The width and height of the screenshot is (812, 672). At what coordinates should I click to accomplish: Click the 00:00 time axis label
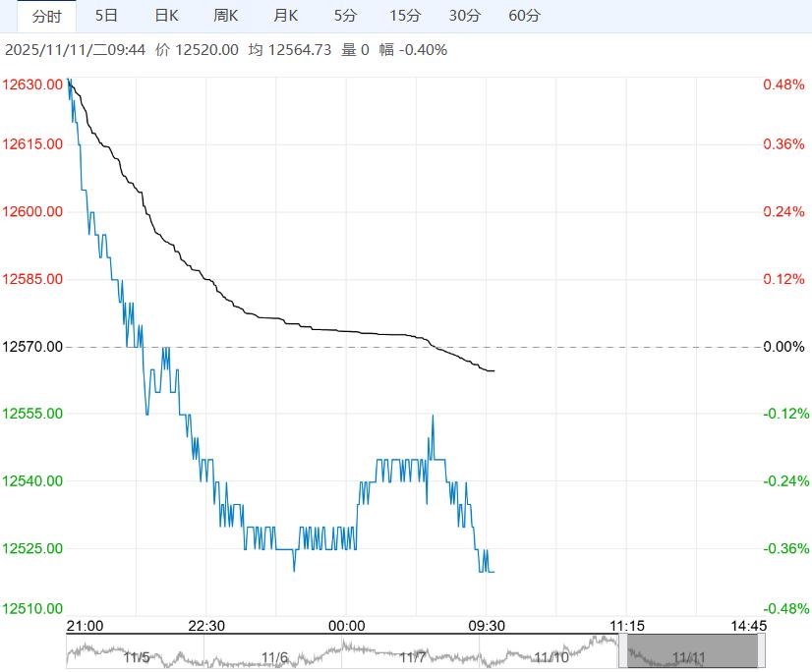[x=346, y=626]
